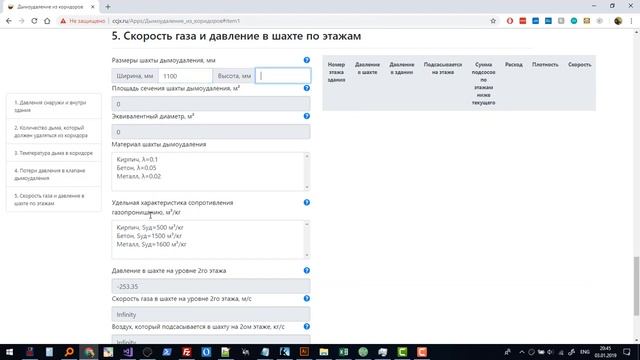Click the Opera-style red extension icon
640x360 pixels.
510,21
